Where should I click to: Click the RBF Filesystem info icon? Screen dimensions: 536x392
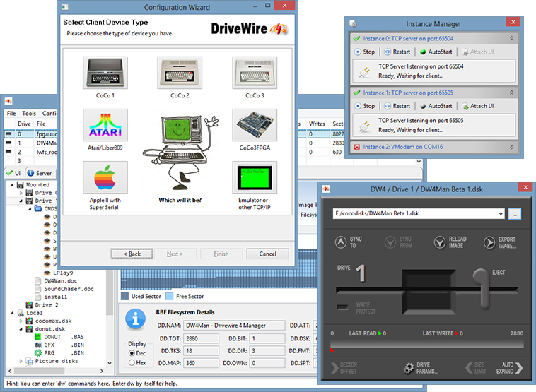tap(135, 319)
